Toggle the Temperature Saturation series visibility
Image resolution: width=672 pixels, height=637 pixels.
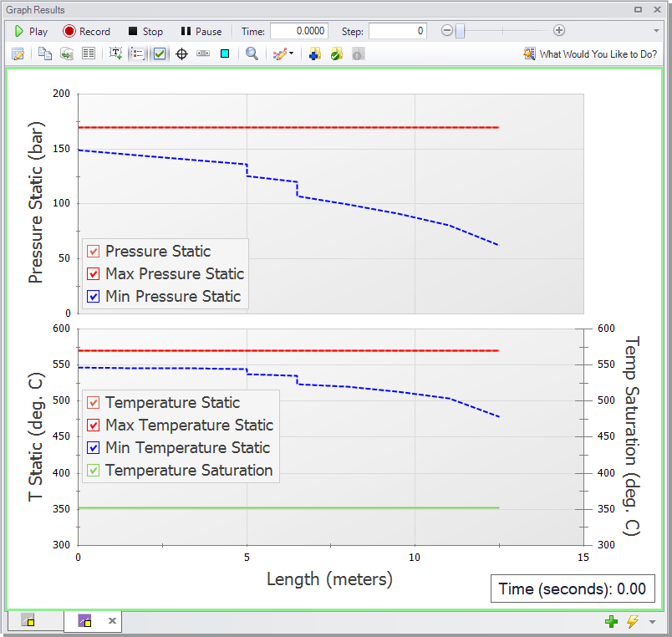click(x=93, y=470)
